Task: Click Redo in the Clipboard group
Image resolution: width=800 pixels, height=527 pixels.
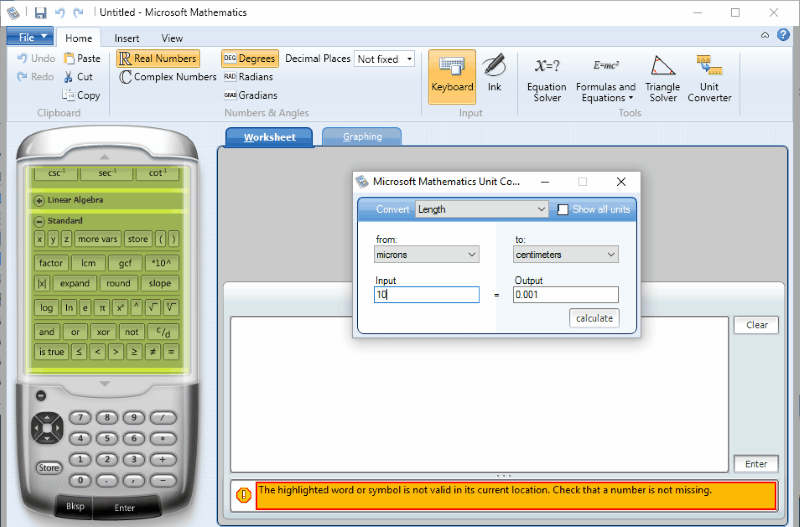Action: 36,77
